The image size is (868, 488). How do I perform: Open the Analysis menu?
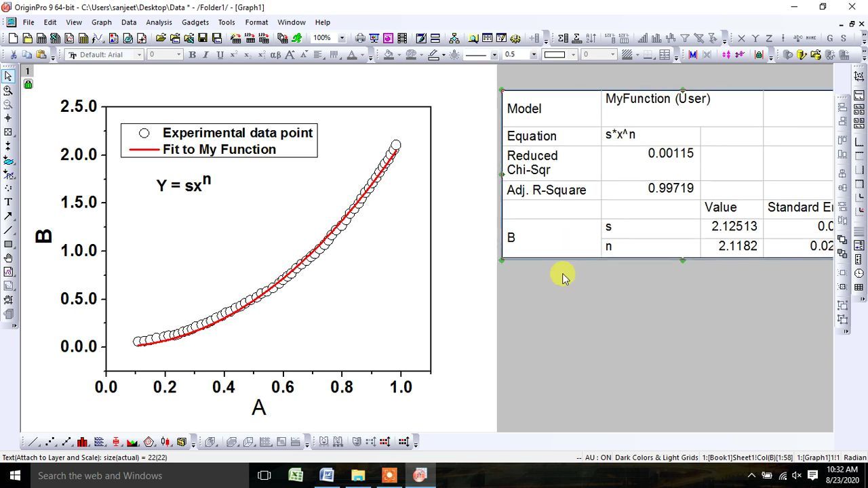coord(159,22)
